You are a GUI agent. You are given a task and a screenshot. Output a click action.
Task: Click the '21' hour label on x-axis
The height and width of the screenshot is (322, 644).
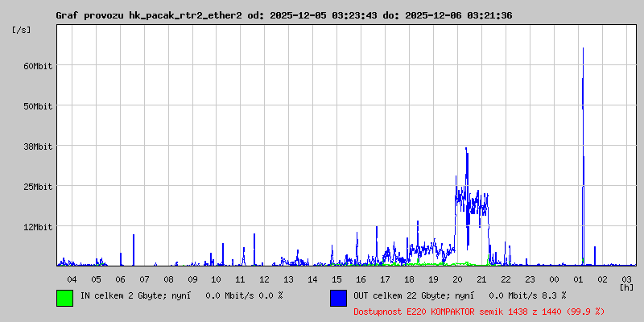(481, 279)
